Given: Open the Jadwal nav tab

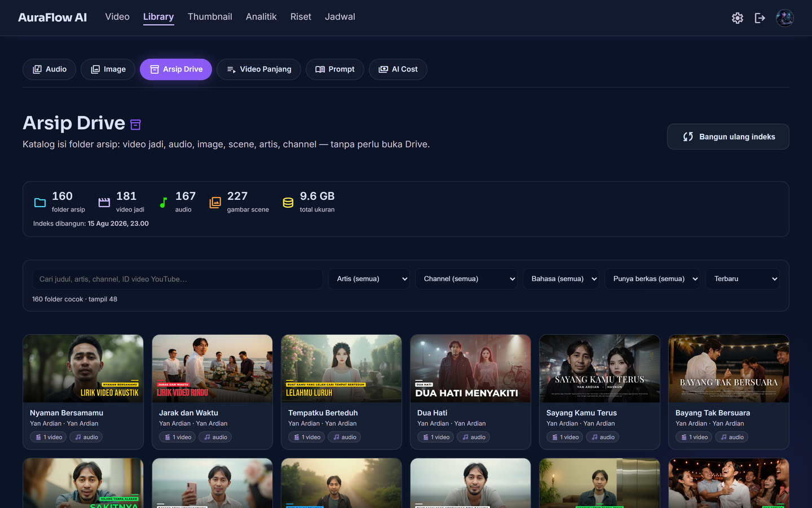Looking at the screenshot, I should 340,17.
